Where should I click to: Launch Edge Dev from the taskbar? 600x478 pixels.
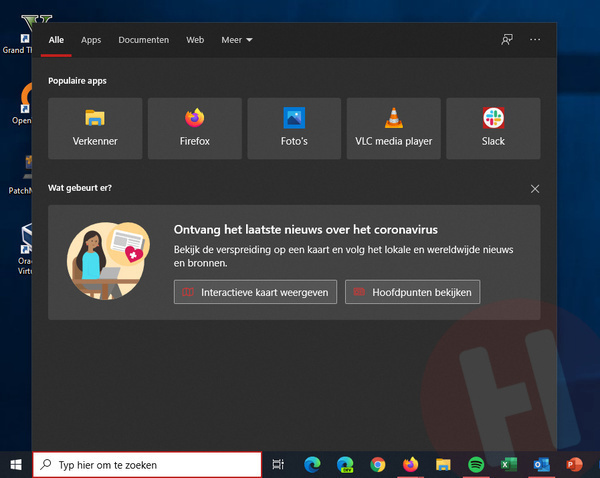[345, 465]
